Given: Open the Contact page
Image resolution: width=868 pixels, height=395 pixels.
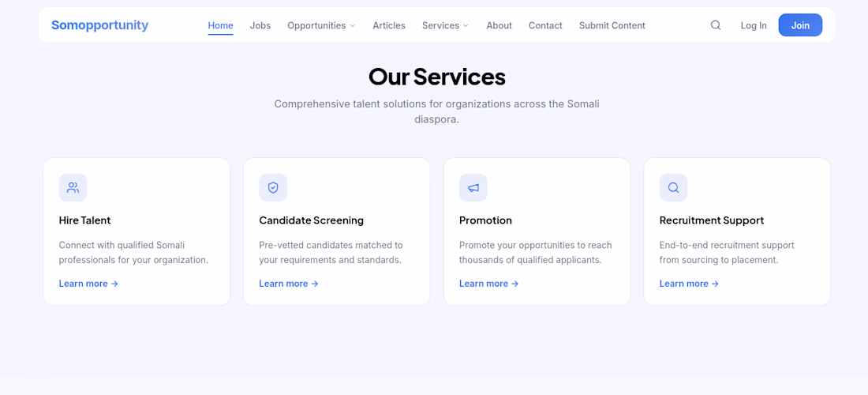Looking at the screenshot, I should (545, 25).
